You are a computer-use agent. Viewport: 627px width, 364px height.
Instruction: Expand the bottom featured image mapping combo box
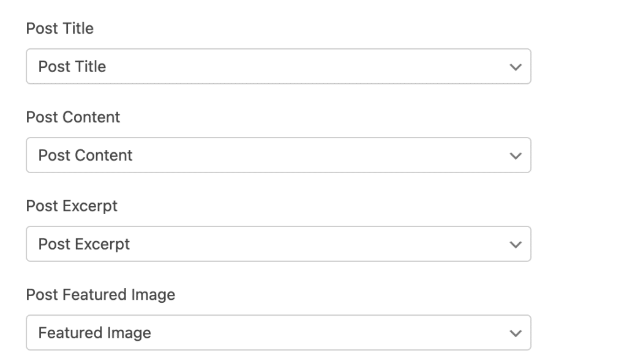(x=278, y=333)
